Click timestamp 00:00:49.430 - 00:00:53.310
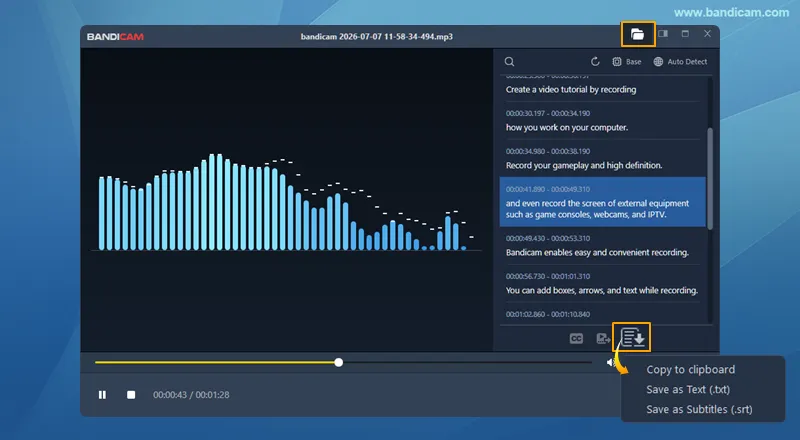The height and width of the screenshot is (440, 800). (x=548, y=238)
